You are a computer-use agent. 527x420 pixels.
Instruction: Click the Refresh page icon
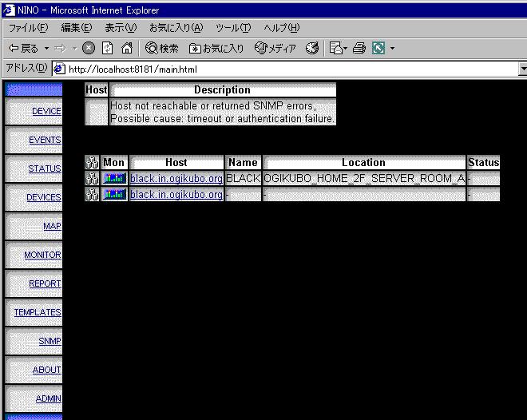click(108, 49)
